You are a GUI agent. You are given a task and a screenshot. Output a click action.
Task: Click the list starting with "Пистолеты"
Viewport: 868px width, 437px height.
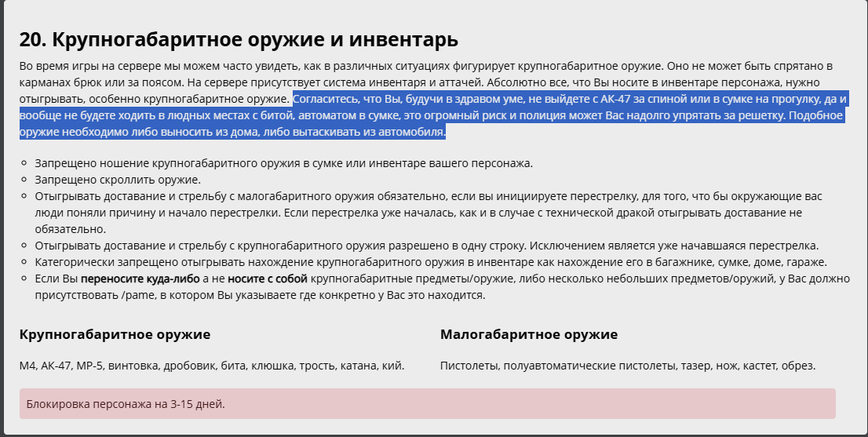(x=628, y=366)
